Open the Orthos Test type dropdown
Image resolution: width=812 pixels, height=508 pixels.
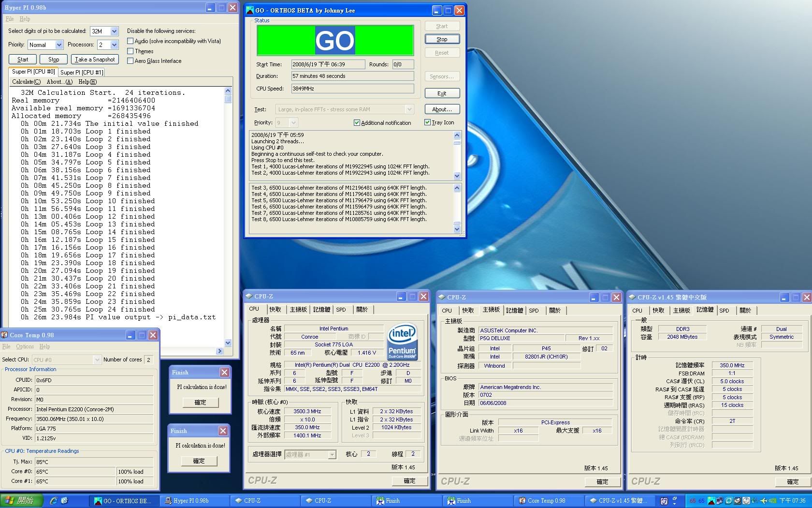click(409, 109)
